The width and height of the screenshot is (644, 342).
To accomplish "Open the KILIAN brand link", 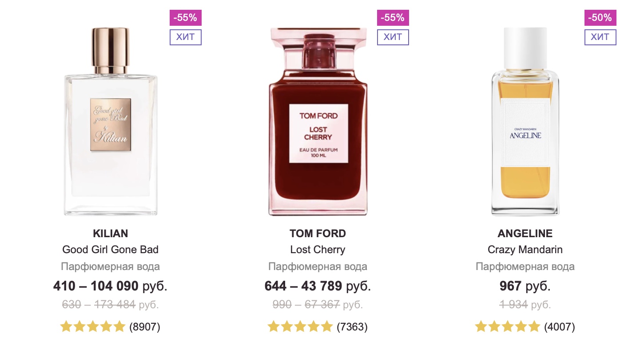I will 111,234.
